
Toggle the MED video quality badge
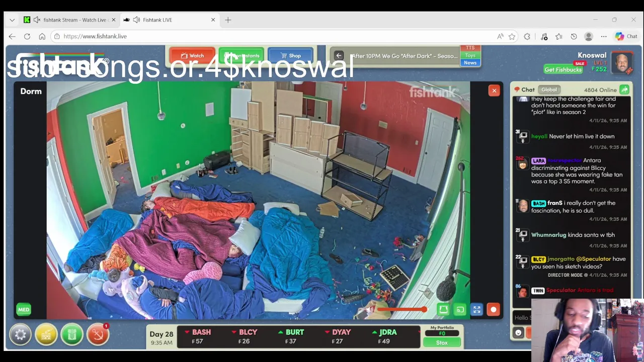pos(24,310)
